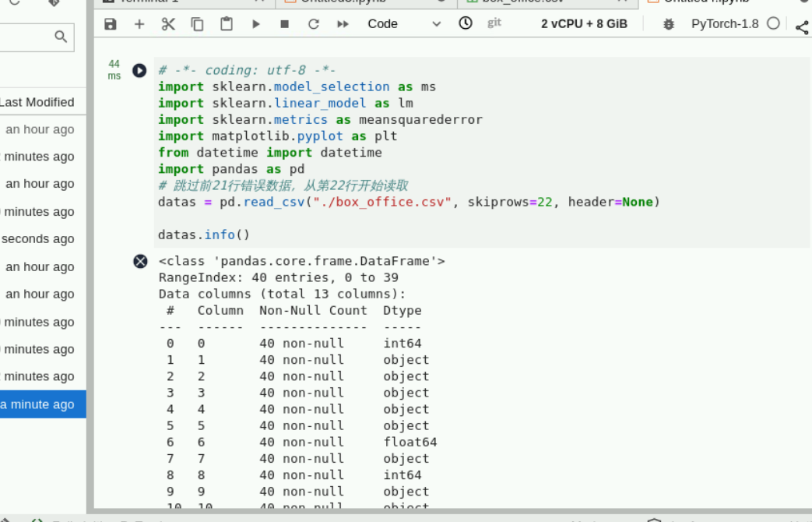
Task: Click the pandas.core.frame.DataFrame output line
Action: click(x=302, y=261)
